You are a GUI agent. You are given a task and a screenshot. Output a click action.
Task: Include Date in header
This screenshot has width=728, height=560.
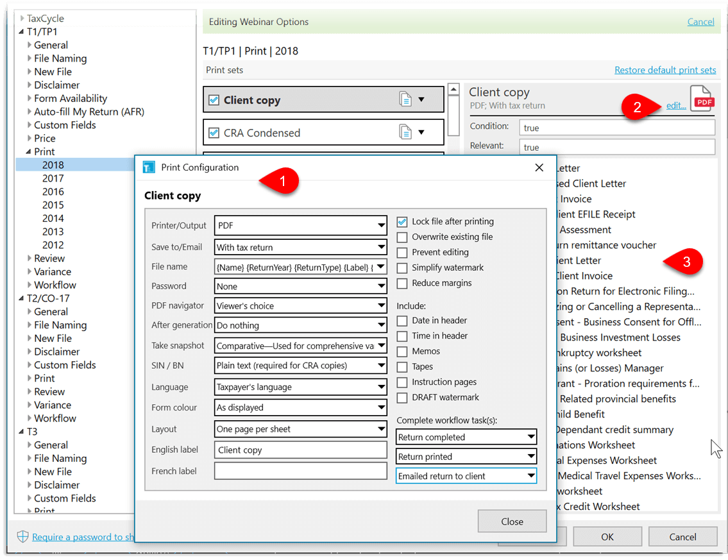coord(402,321)
